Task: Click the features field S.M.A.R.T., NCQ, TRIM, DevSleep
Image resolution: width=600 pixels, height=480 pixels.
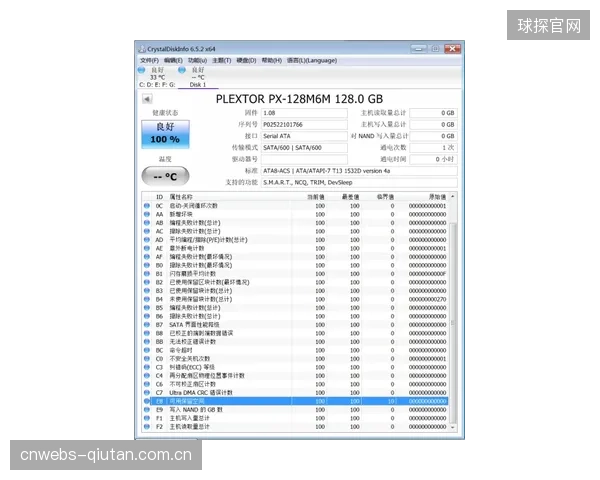Action: point(359,183)
